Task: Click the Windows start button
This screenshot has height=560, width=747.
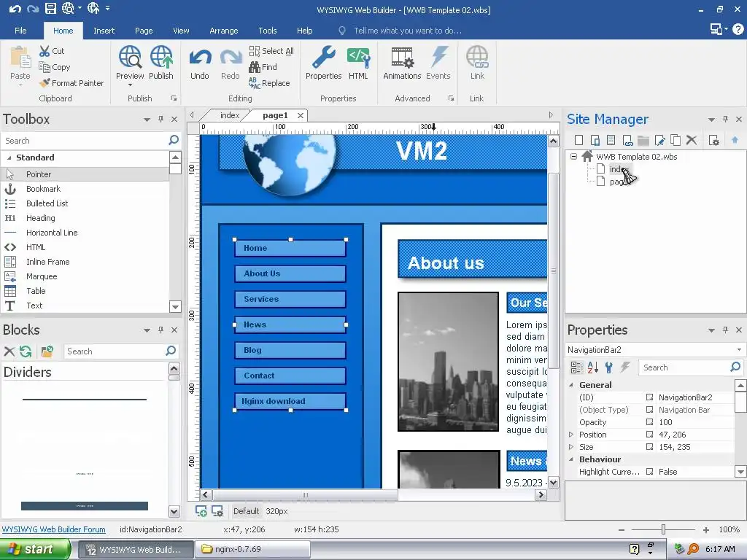Action: click(34, 549)
